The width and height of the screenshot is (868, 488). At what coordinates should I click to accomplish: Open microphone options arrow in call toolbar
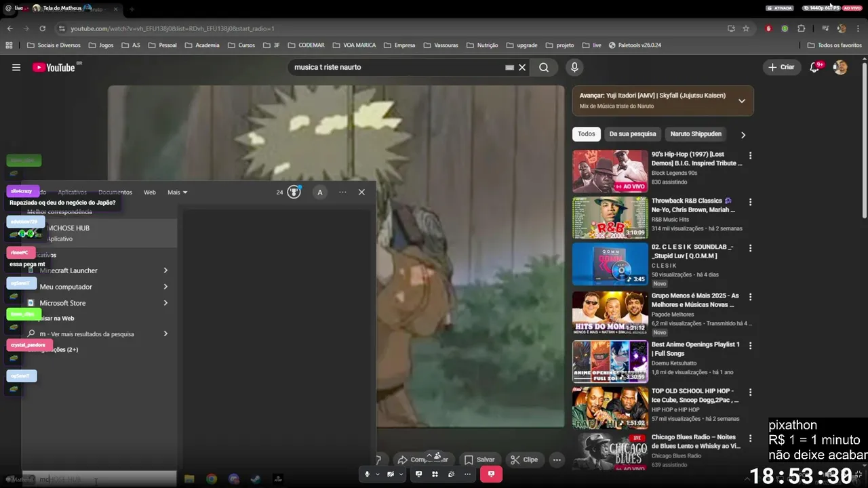377,474
